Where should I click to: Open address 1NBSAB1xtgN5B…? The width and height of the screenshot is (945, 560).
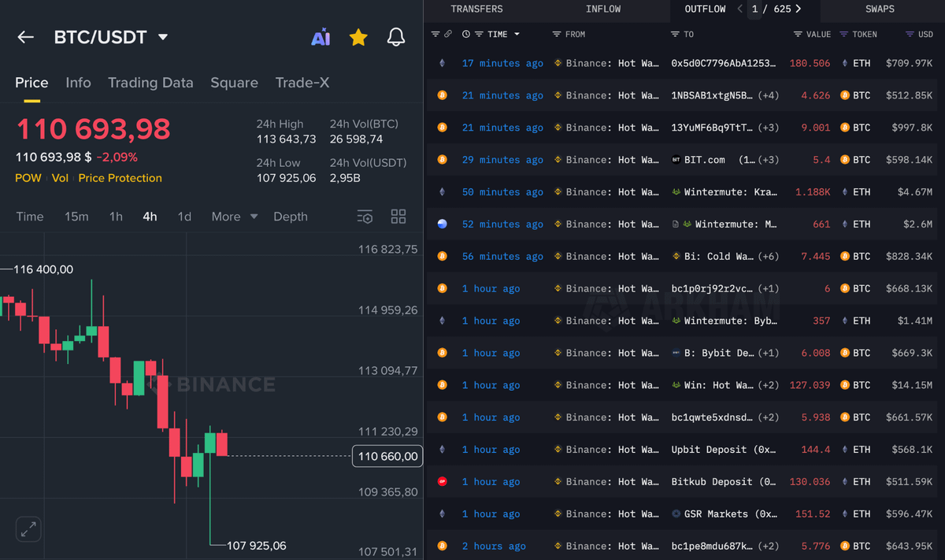(x=712, y=95)
